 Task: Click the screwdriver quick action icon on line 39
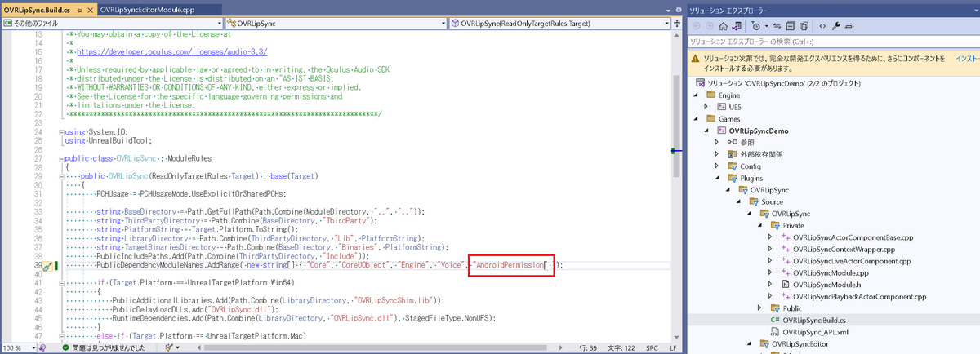(x=48, y=265)
